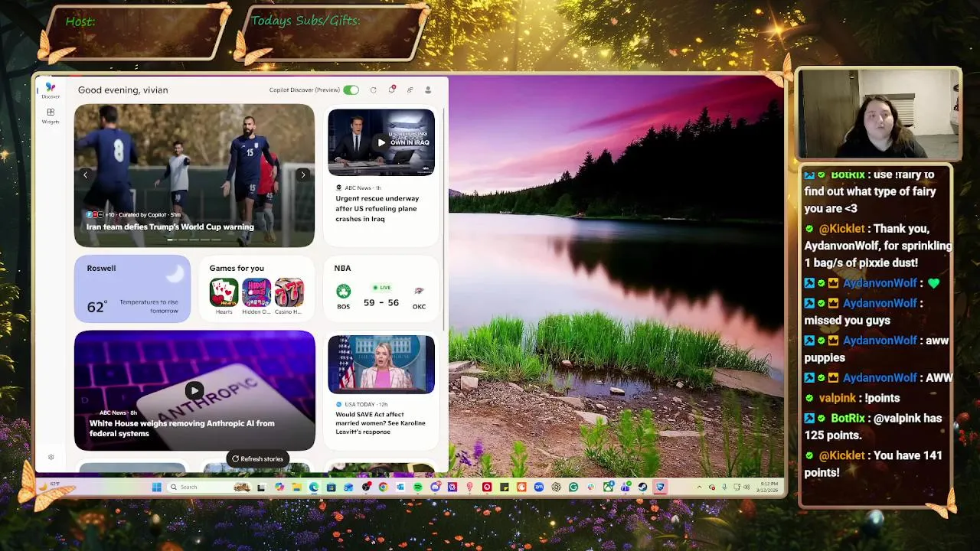Open White House weighs removing Anthropic AI story
Image resolution: width=980 pixels, height=551 pixels.
(x=181, y=429)
